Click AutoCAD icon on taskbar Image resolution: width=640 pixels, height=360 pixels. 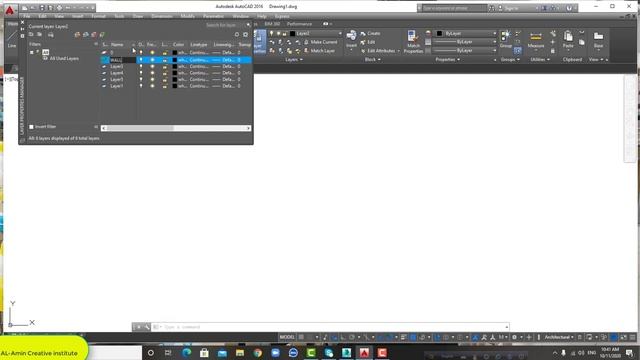point(364,353)
